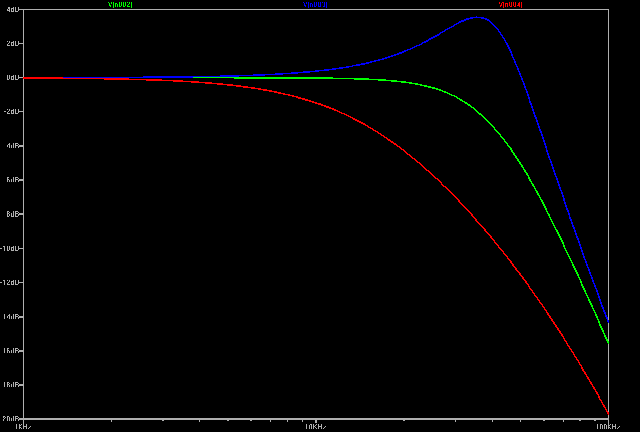Click the red V(n004) trace label

tap(510, 4)
